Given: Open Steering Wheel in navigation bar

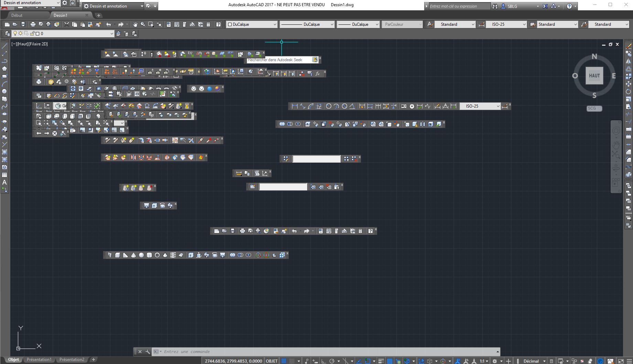Looking at the screenshot, I should (616, 131).
